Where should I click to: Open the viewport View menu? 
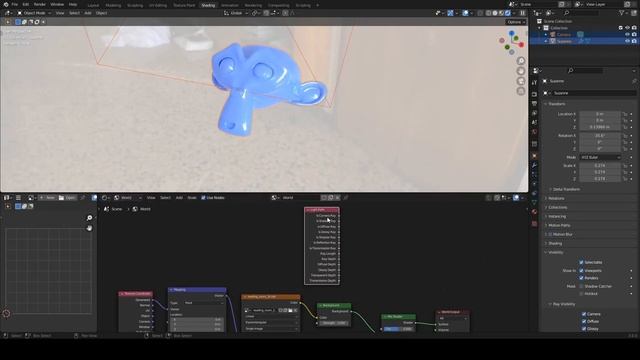pyautogui.click(x=60, y=13)
